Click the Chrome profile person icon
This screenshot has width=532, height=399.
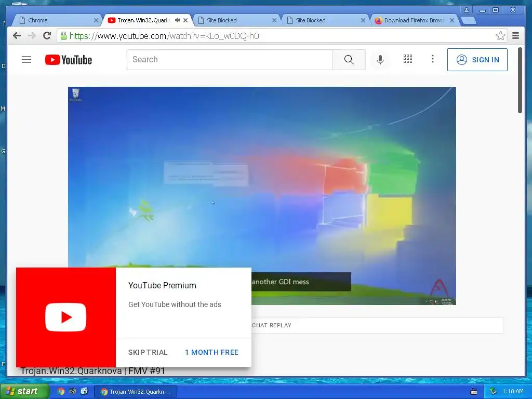[x=467, y=10]
